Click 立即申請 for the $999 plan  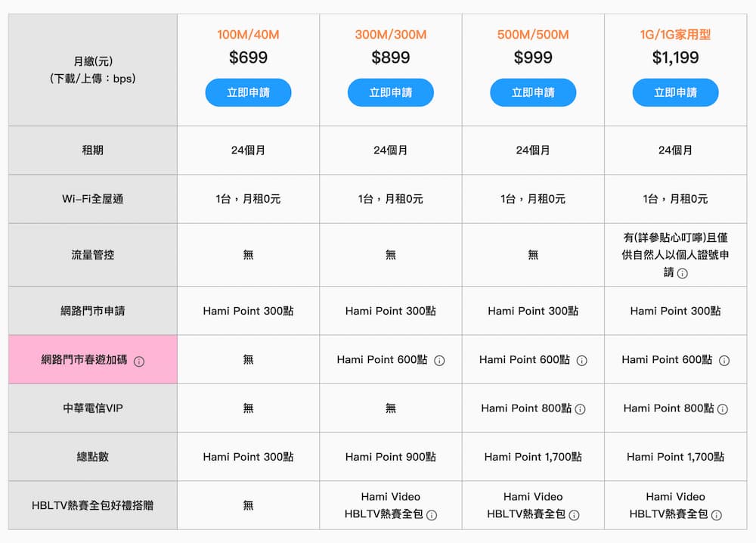[x=533, y=92]
